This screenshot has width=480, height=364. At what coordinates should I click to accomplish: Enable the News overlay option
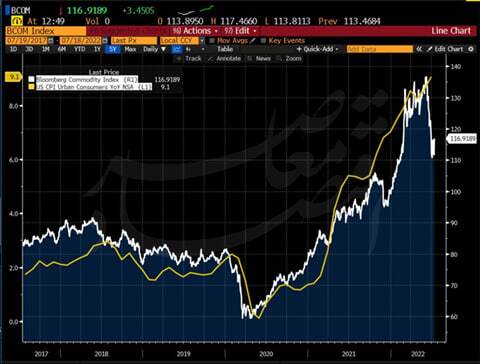click(259, 59)
